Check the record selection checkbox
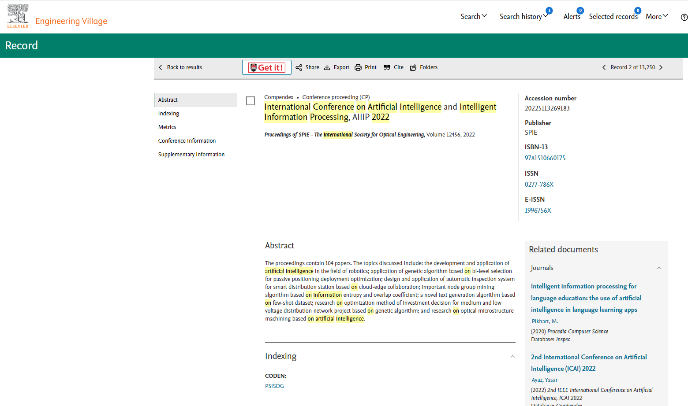688x406 pixels. (x=251, y=101)
